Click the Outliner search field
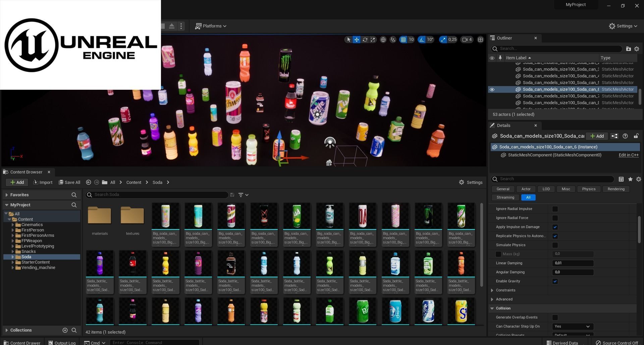644x345 pixels. [x=556, y=49]
